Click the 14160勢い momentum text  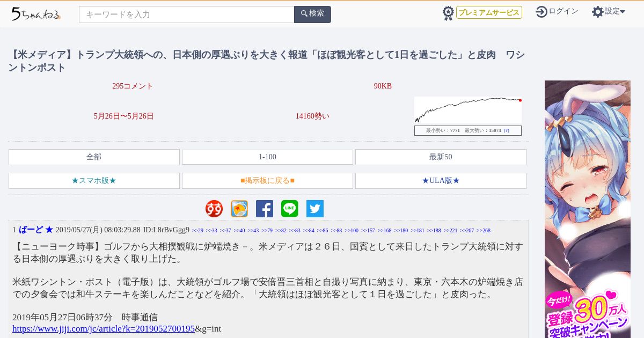[x=312, y=116]
